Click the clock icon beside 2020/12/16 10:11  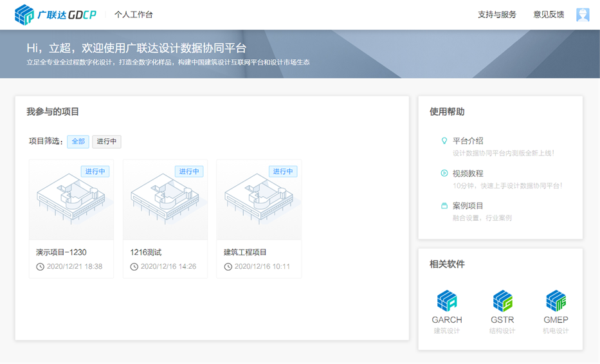228,267
